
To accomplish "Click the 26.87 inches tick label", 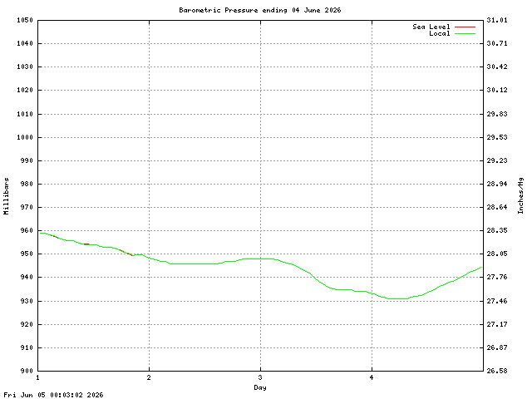I will click(x=497, y=347).
